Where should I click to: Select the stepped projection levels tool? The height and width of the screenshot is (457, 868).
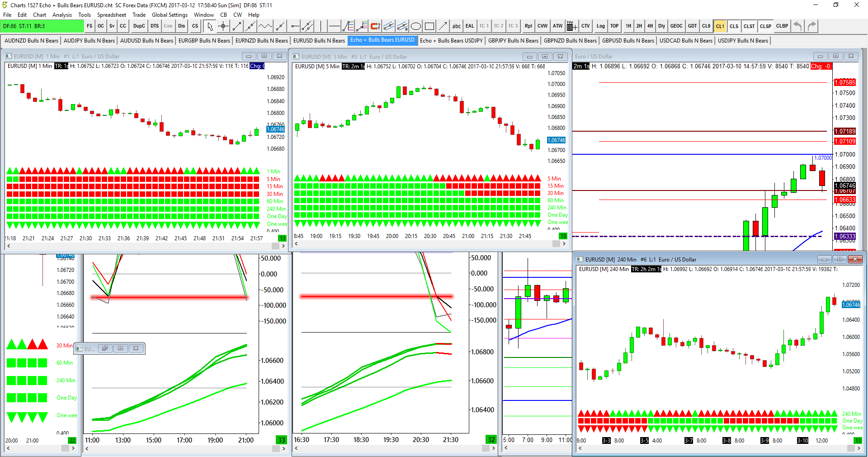click(362, 26)
